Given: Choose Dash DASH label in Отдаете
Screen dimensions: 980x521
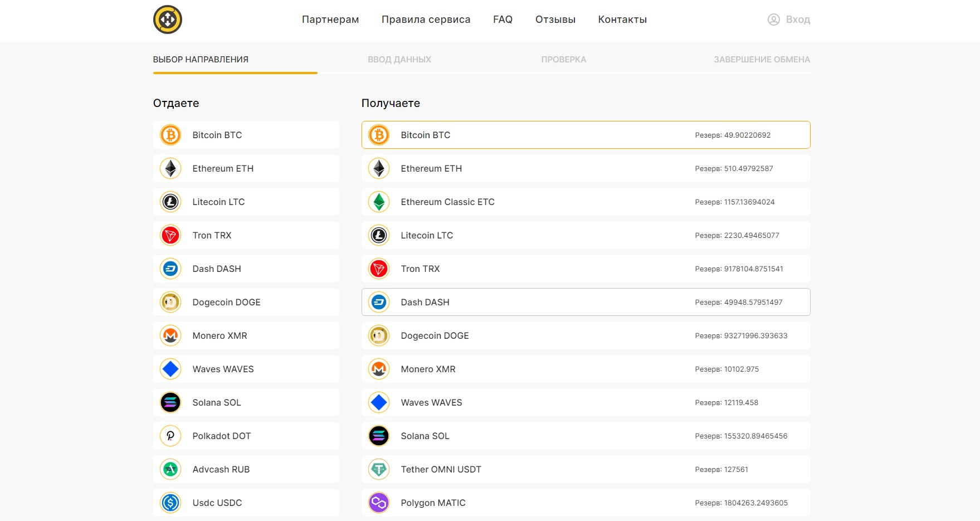Looking at the screenshot, I should click(x=217, y=269).
